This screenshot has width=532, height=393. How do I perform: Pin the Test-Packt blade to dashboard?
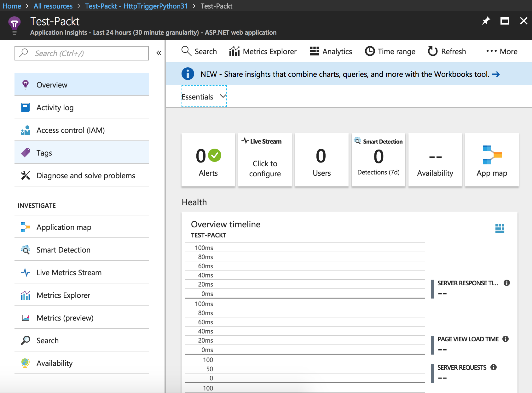click(x=486, y=21)
